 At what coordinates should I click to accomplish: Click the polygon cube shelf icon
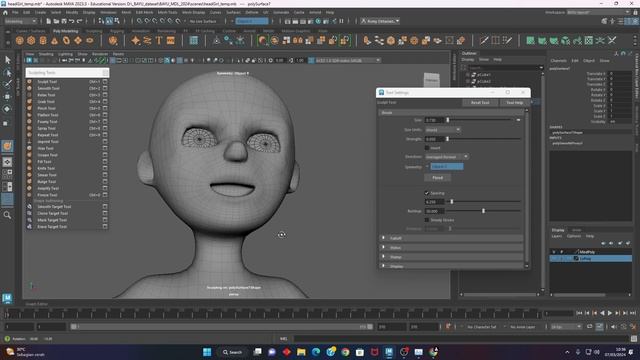coord(31,40)
